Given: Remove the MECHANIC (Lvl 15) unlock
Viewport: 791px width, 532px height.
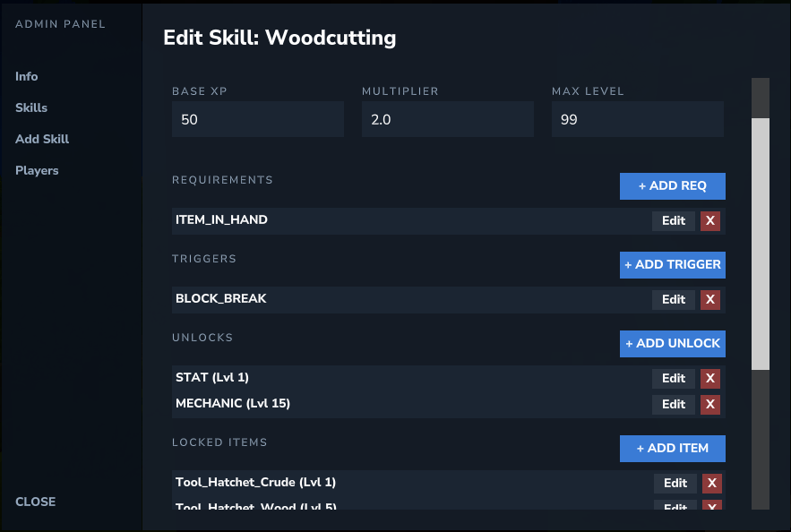Looking at the screenshot, I should [x=709, y=405].
